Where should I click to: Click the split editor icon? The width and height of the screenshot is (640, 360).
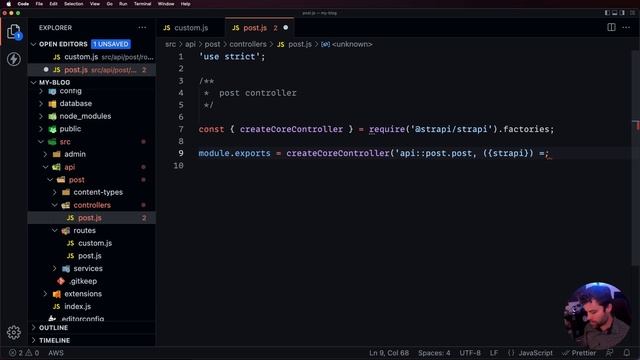611,28
